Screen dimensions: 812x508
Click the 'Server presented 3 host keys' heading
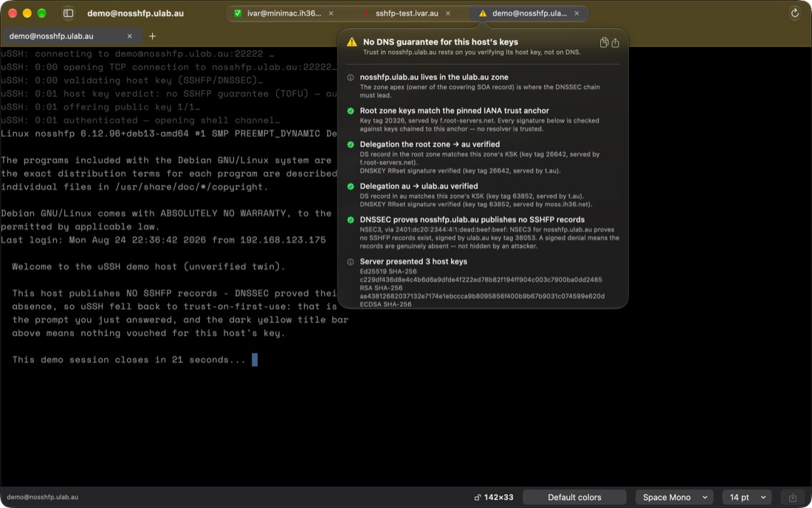pyautogui.click(x=413, y=262)
